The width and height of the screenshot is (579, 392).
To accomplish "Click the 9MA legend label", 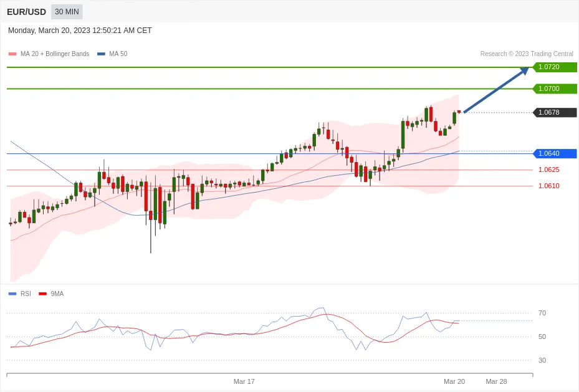I will tap(57, 294).
